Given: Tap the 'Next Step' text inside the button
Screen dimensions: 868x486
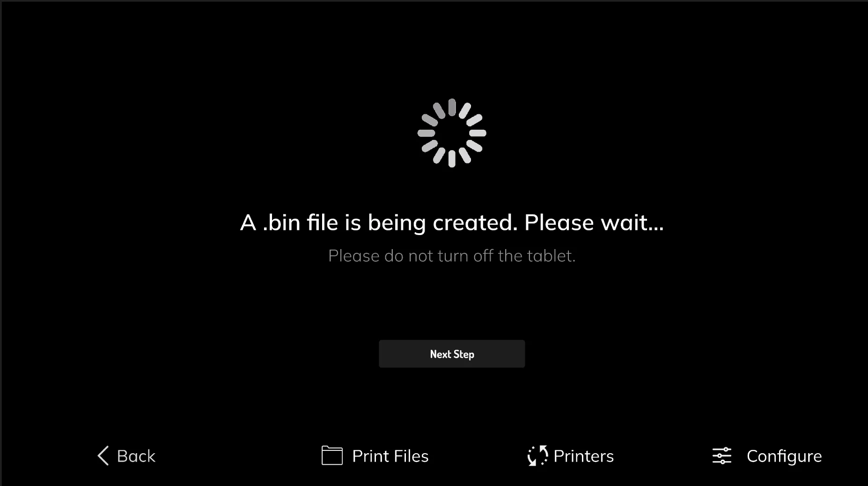Looking at the screenshot, I should point(452,354).
